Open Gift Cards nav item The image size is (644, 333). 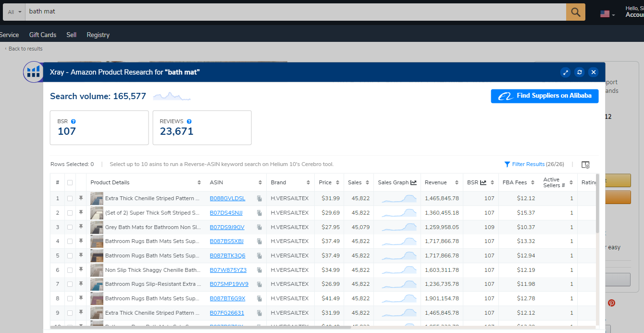[x=43, y=35]
